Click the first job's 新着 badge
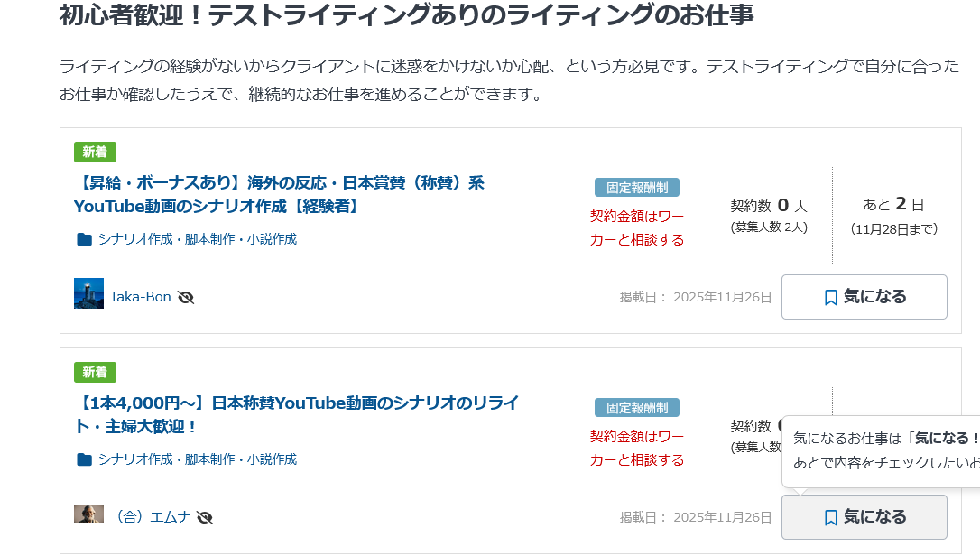Viewport: 980px width, 556px height. (95, 152)
